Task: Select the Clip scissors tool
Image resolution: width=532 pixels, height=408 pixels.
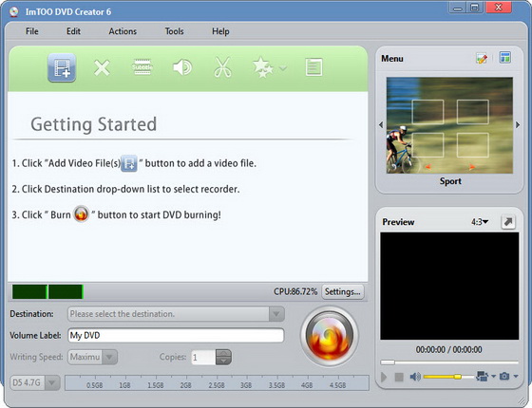Action: pyautogui.click(x=222, y=67)
